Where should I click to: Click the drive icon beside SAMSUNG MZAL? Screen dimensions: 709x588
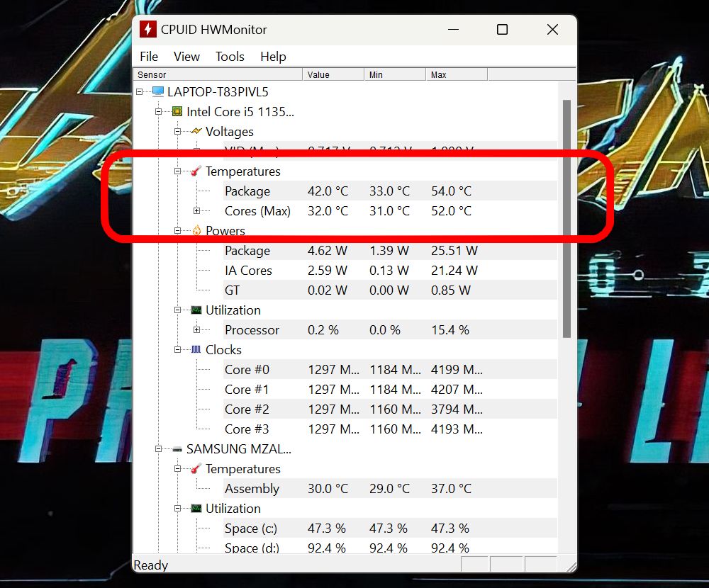click(x=177, y=449)
